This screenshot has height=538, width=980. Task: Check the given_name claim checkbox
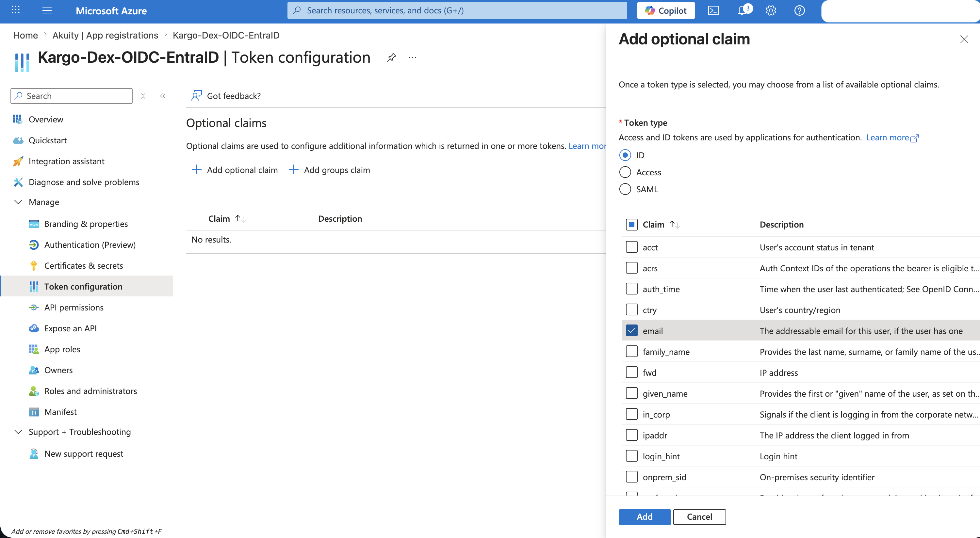(x=631, y=393)
